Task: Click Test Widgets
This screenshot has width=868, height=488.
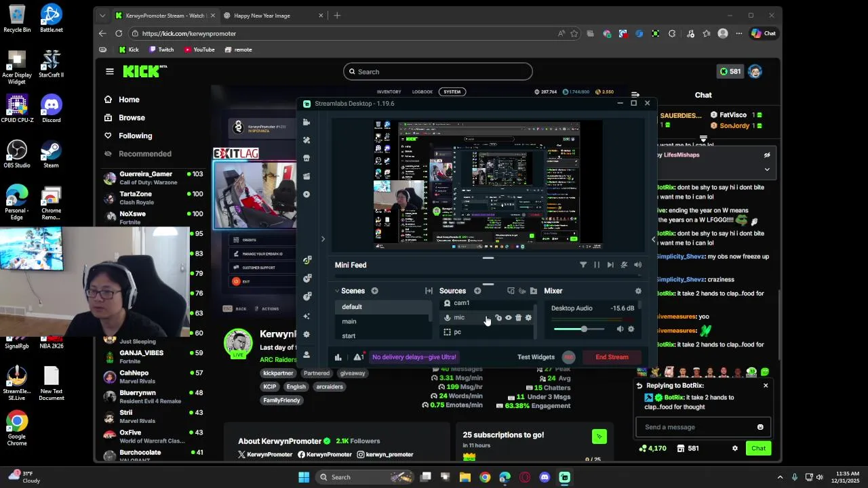Action: (x=536, y=357)
